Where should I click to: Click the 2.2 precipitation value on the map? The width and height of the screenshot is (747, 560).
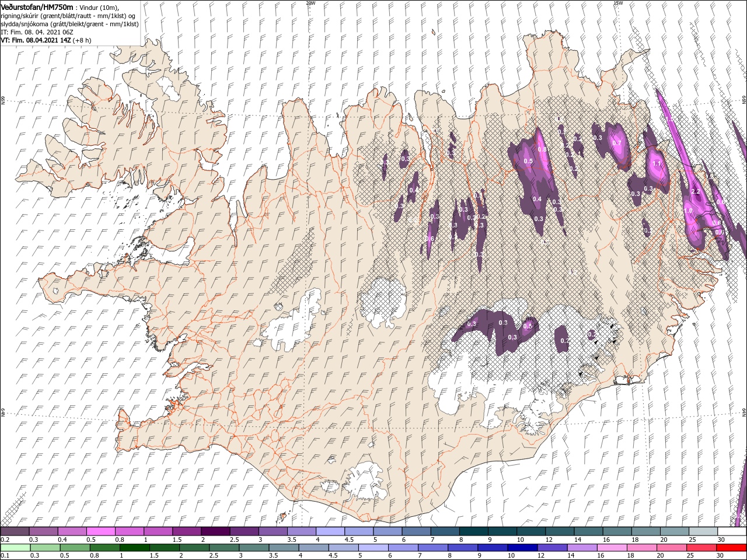pos(696,191)
